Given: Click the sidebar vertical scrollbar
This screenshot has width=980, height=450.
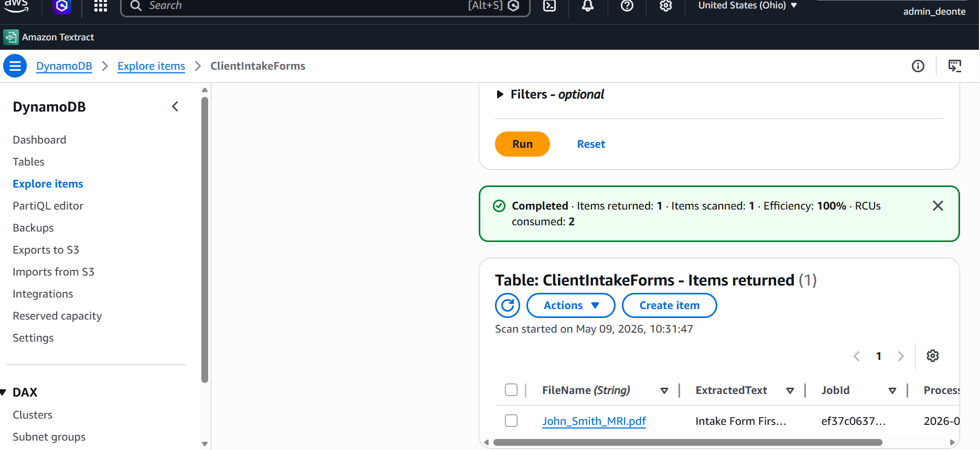Looking at the screenshot, I should point(204,240).
